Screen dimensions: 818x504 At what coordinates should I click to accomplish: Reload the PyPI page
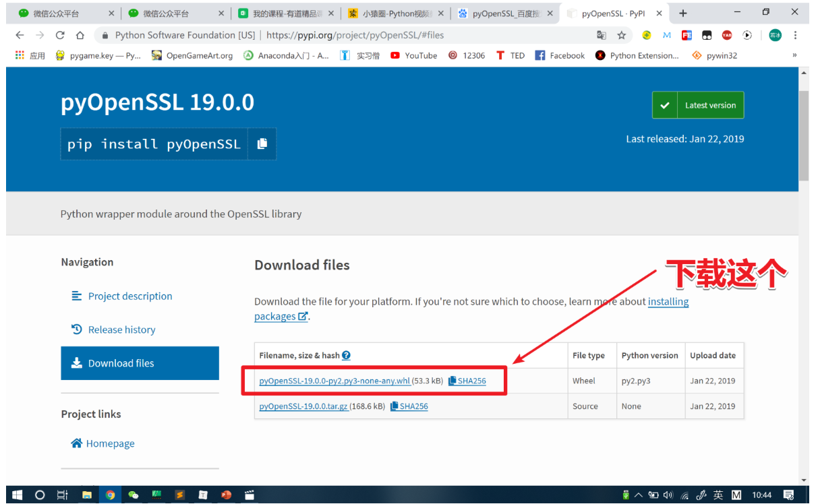point(60,35)
